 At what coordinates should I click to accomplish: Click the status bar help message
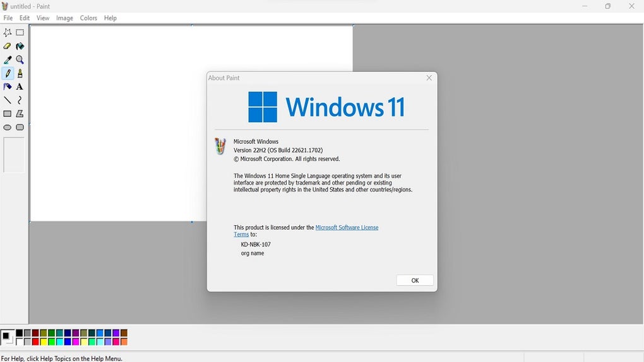pos(62,358)
